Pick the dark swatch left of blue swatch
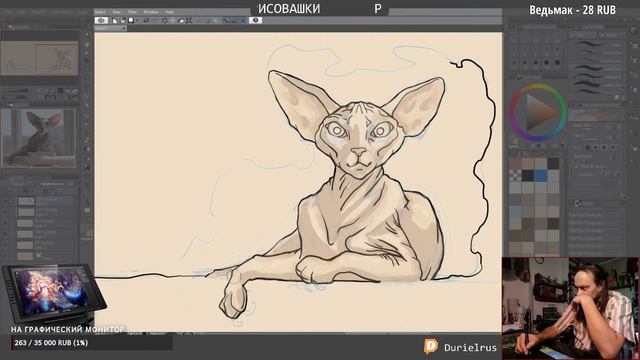 [x=528, y=176]
